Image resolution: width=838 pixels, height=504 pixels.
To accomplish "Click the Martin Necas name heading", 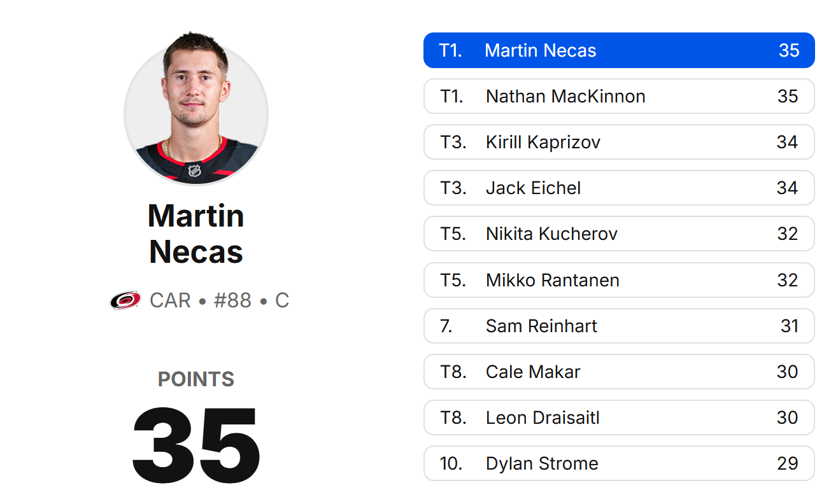I will pos(195,233).
